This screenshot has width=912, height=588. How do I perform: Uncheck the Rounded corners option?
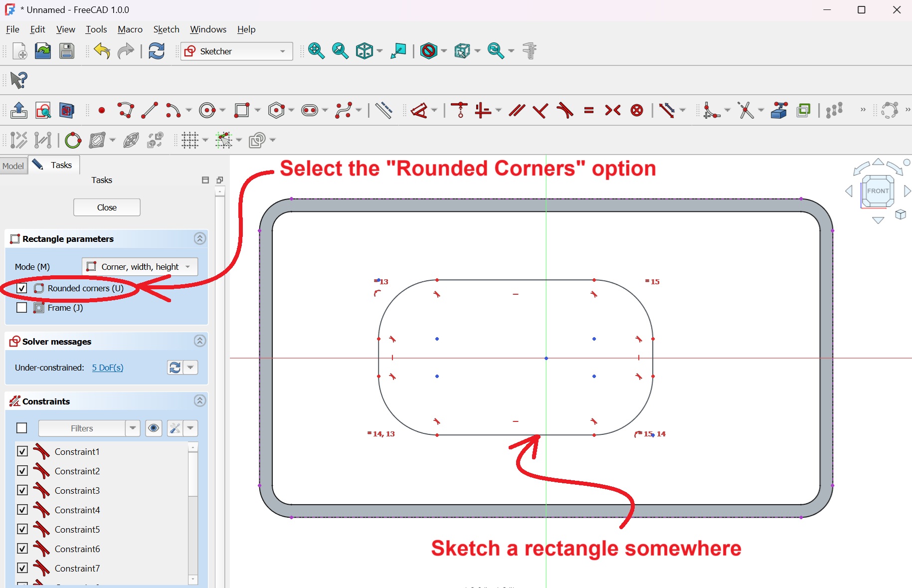(x=22, y=288)
